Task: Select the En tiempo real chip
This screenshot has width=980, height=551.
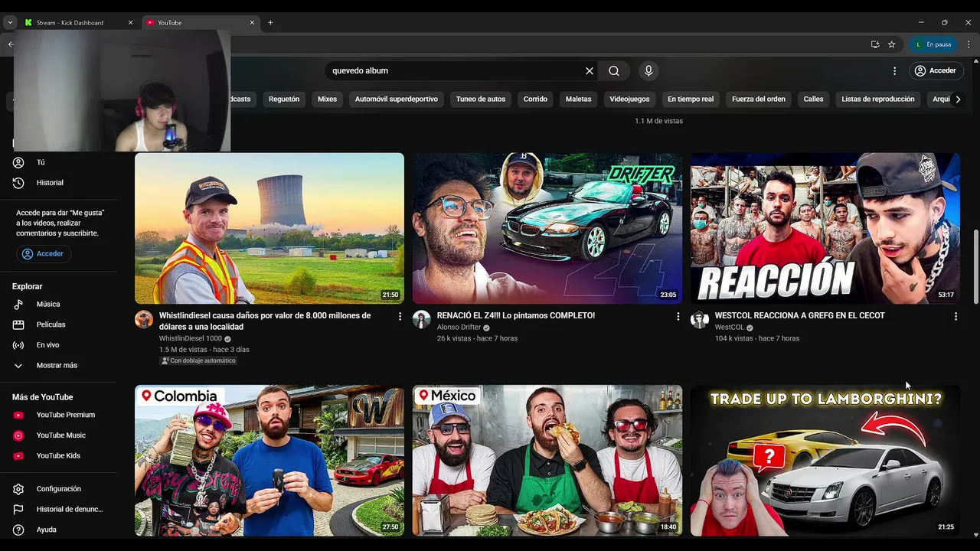Action: 691,99
